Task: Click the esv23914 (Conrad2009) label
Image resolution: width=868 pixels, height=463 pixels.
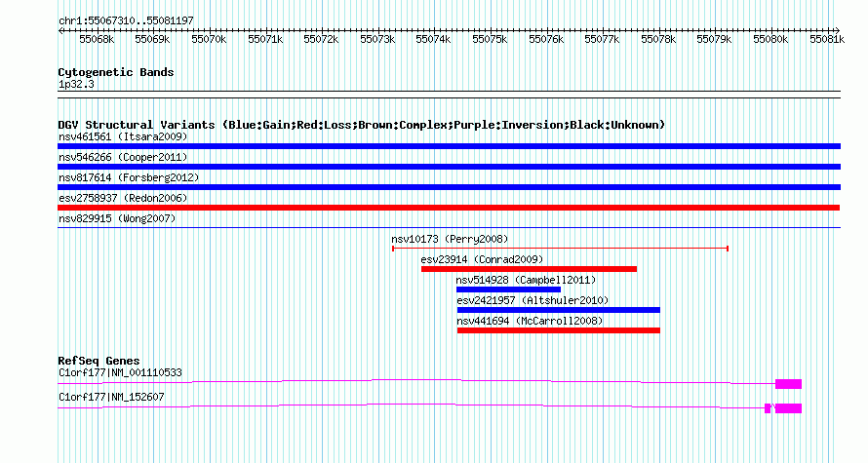Action: tap(482, 259)
